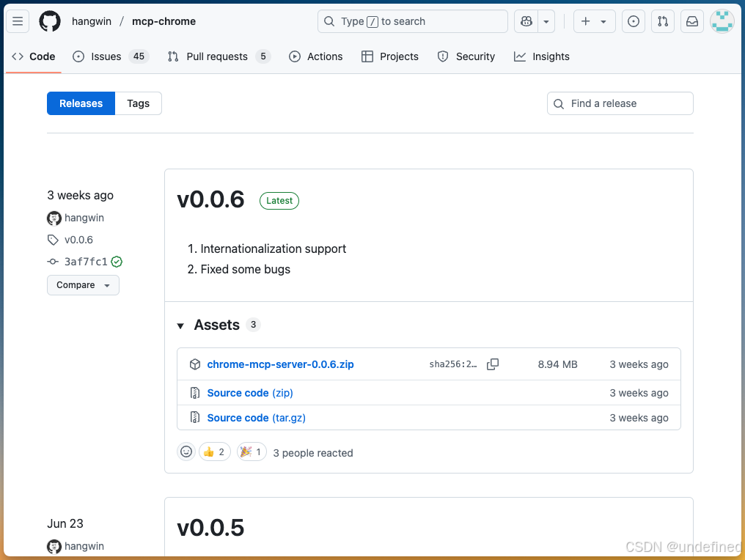745x560 pixels.
Task: Click the green verified commit badge
Action: [117, 262]
